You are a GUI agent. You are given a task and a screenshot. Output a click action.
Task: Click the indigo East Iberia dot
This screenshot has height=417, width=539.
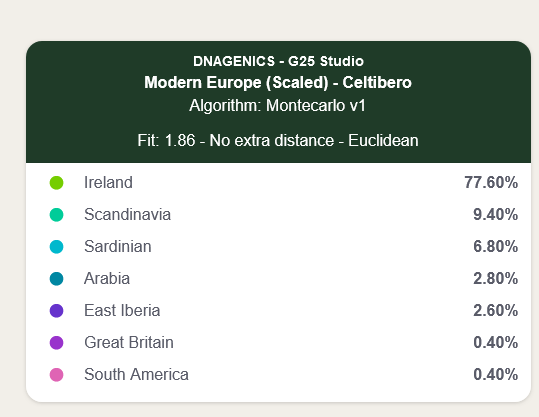click(x=56, y=311)
